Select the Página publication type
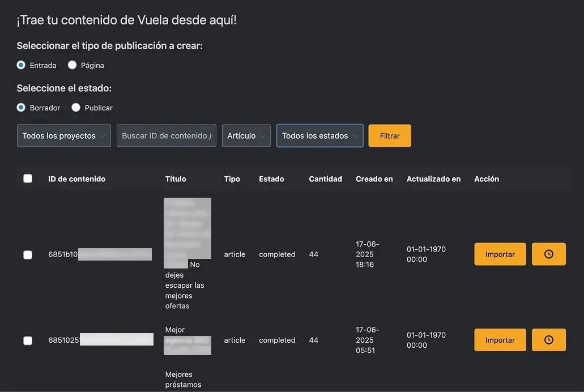The height and width of the screenshot is (392, 584). point(72,65)
